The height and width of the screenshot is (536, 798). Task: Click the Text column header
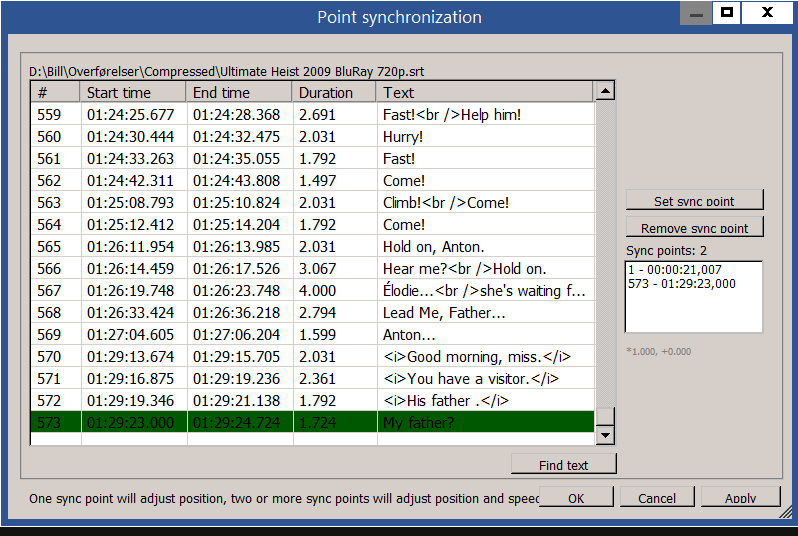(484, 93)
